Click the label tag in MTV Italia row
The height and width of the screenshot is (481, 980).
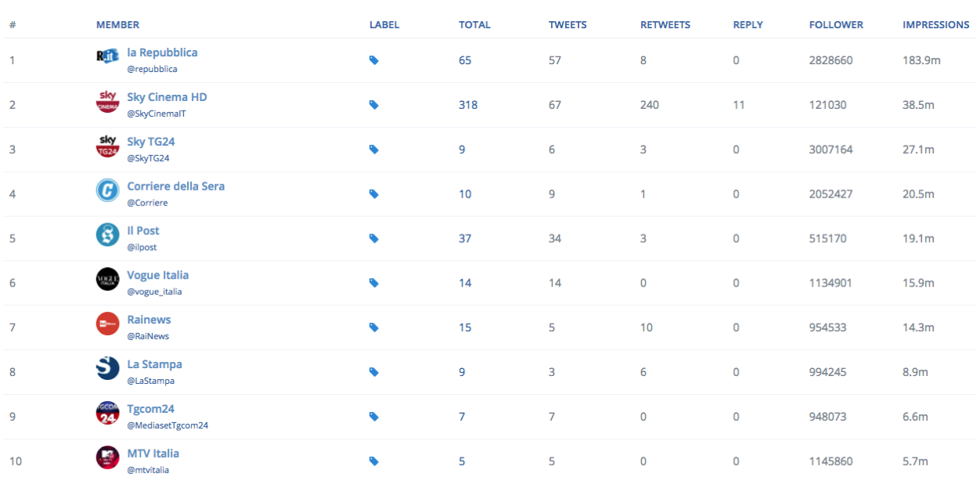(x=374, y=461)
